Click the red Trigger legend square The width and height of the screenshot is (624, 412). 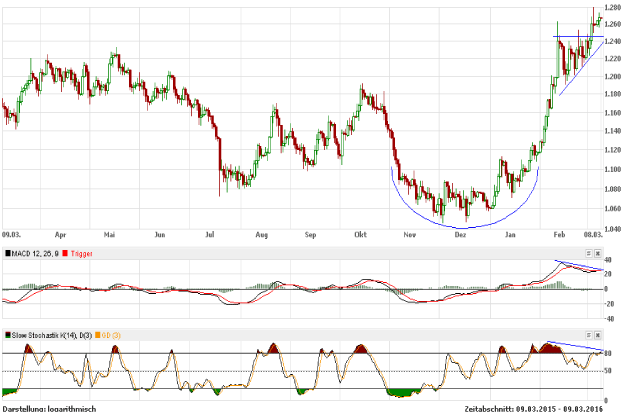tap(64, 254)
